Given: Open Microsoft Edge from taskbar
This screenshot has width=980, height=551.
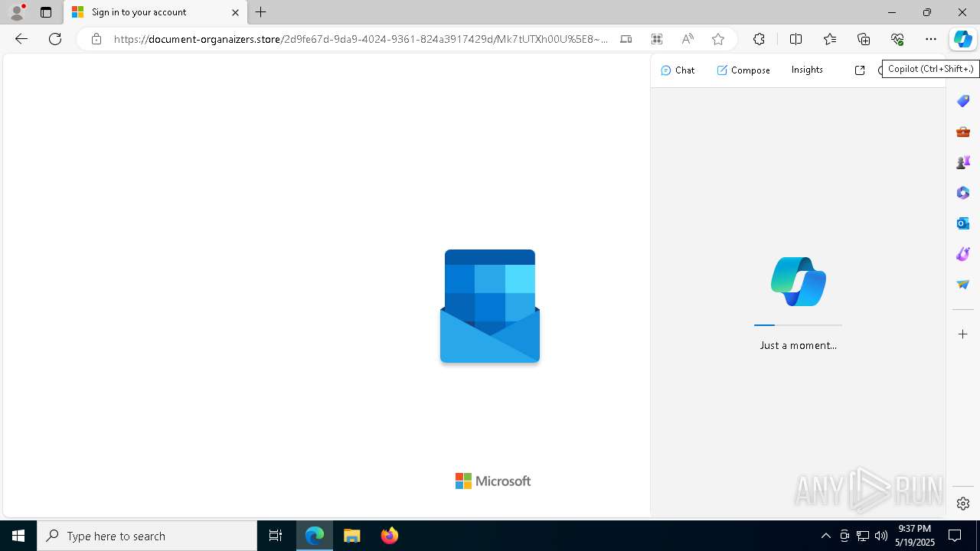Looking at the screenshot, I should [x=315, y=536].
